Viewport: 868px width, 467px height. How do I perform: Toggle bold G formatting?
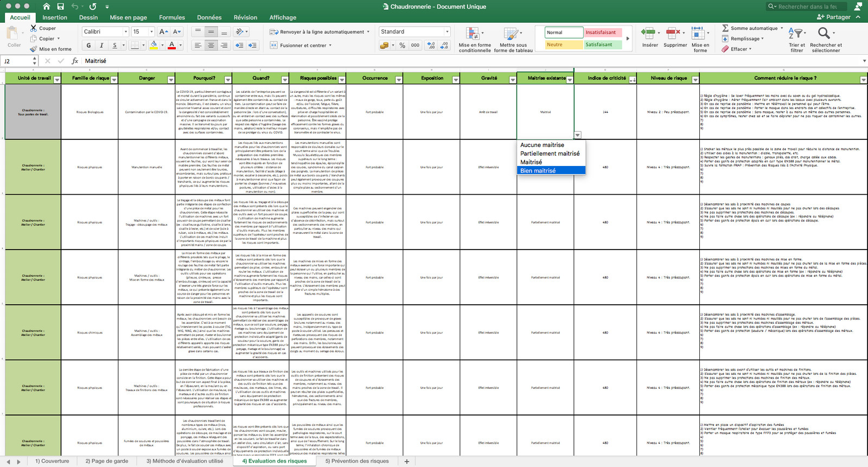(x=89, y=46)
